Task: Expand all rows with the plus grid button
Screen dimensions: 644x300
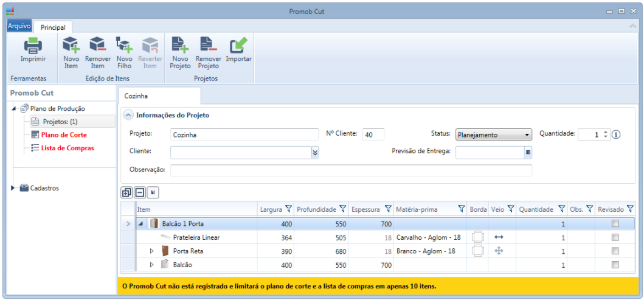Action: [127, 192]
